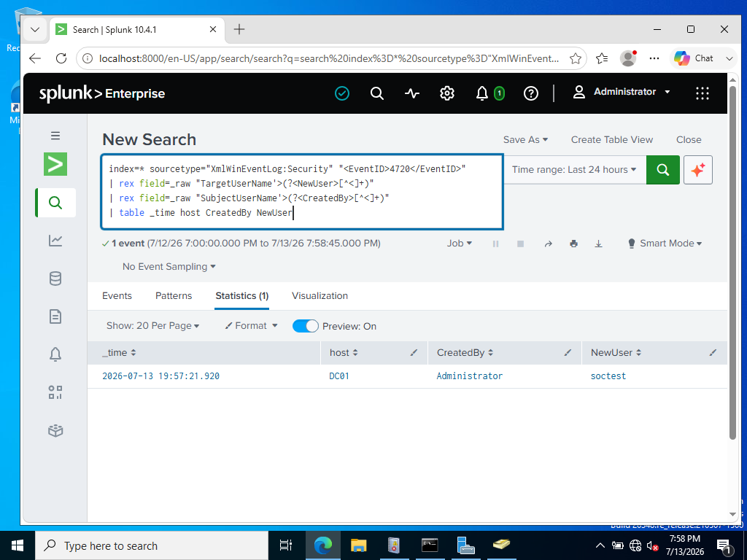The height and width of the screenshot is (560, 747).
Task: Open a new browser tab
Action: coord(239,29)
